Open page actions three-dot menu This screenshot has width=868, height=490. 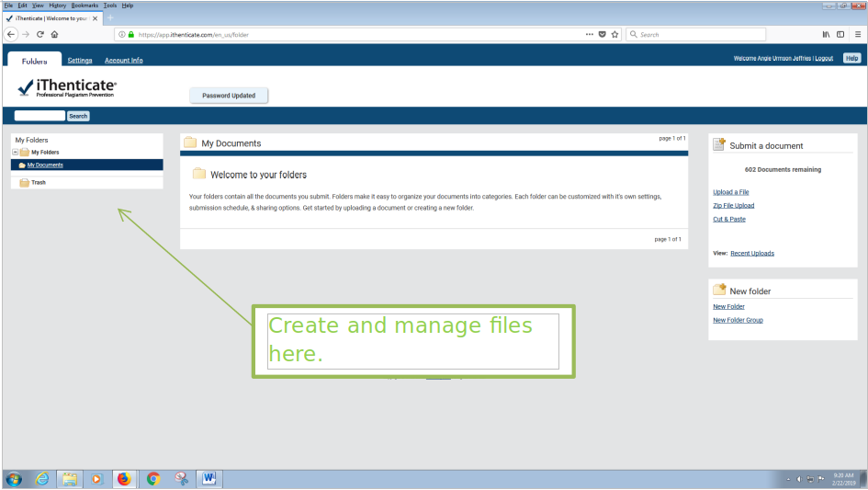tap(589, 34)
